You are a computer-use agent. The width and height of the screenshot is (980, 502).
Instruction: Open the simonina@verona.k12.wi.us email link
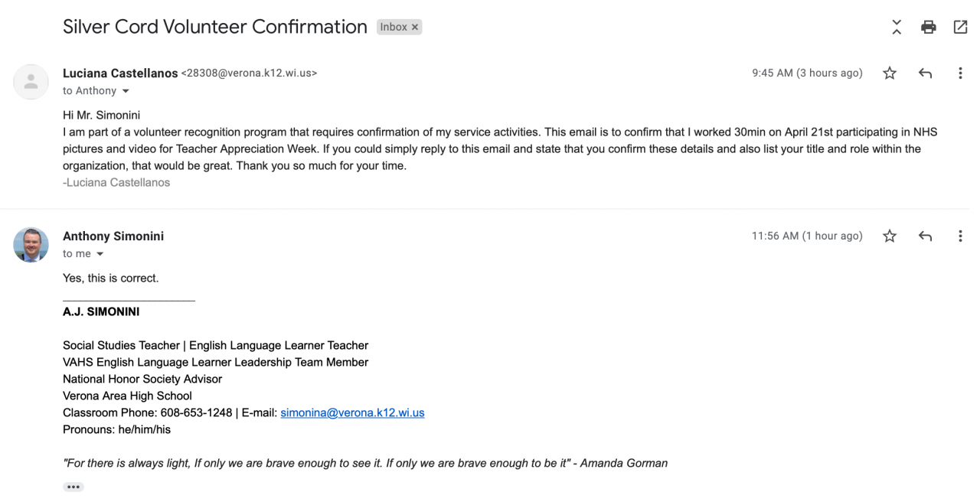point(352,412)
